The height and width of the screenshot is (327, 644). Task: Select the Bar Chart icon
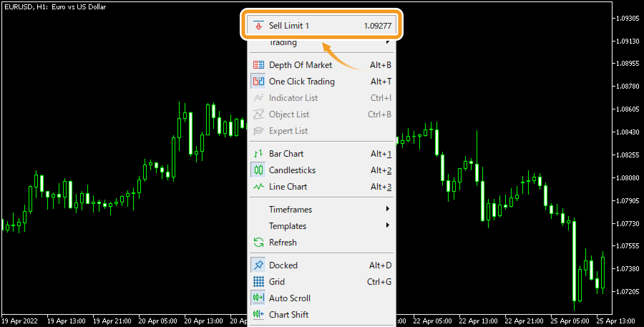[x=258, y=153]
